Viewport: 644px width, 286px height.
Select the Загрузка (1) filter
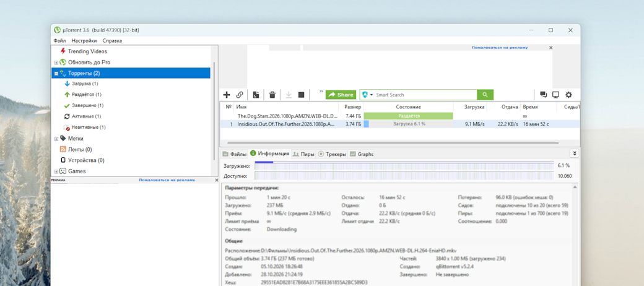85,84
